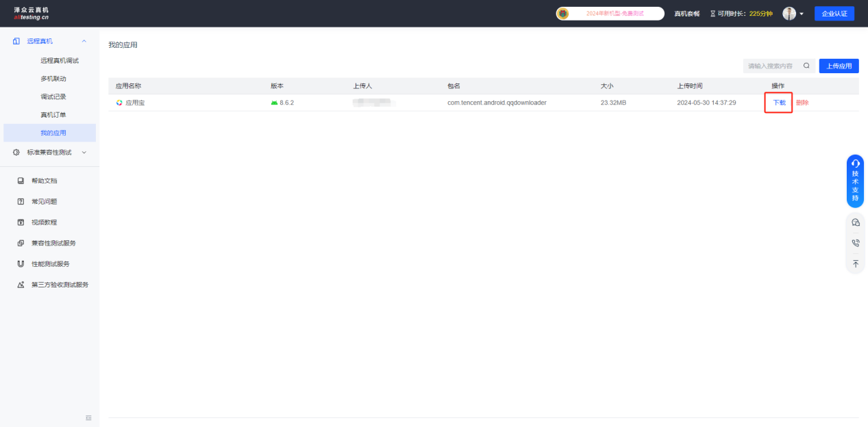Click the phone contact icon
The width and height of the screenshot is (868, 427).
tap(855, 243)
